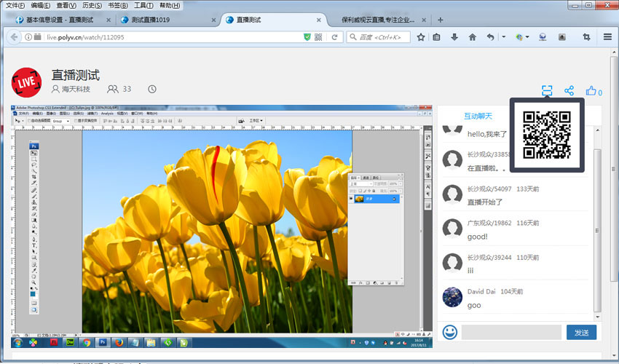Click the clock icon under the title
This screenshot has height=364, width=619.
[152, 90]
